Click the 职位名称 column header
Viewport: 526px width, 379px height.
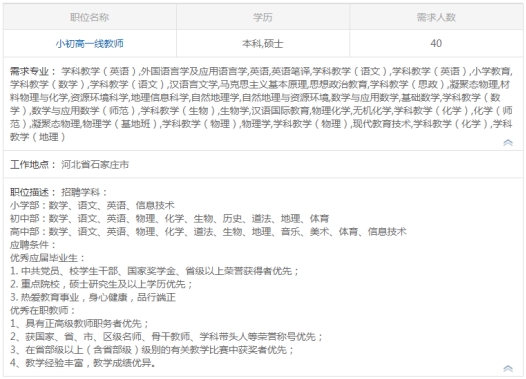pos(90,17)
